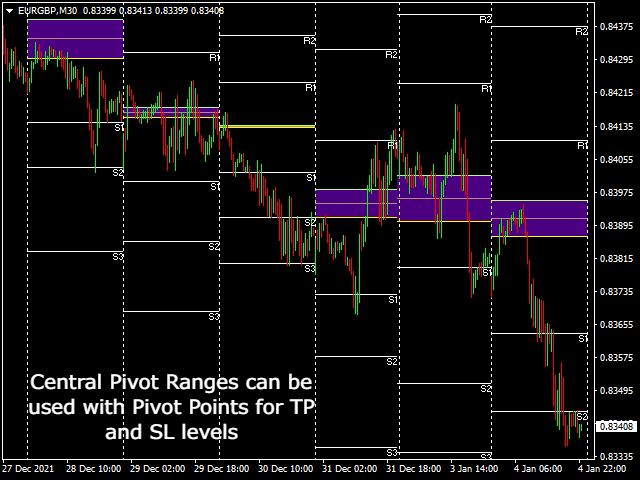Screen dimensions: 640x480
Task: Select the 30 Dec 10:00 time label
Action: [285, 468]
